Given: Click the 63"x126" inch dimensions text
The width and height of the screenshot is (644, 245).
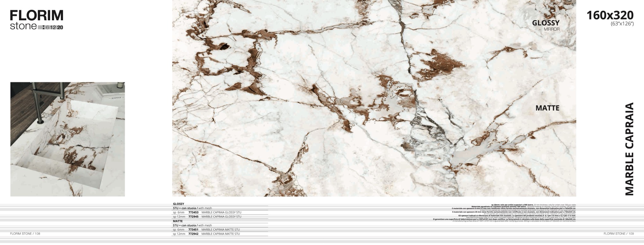Looking at the screenshot, I should 622,24.
